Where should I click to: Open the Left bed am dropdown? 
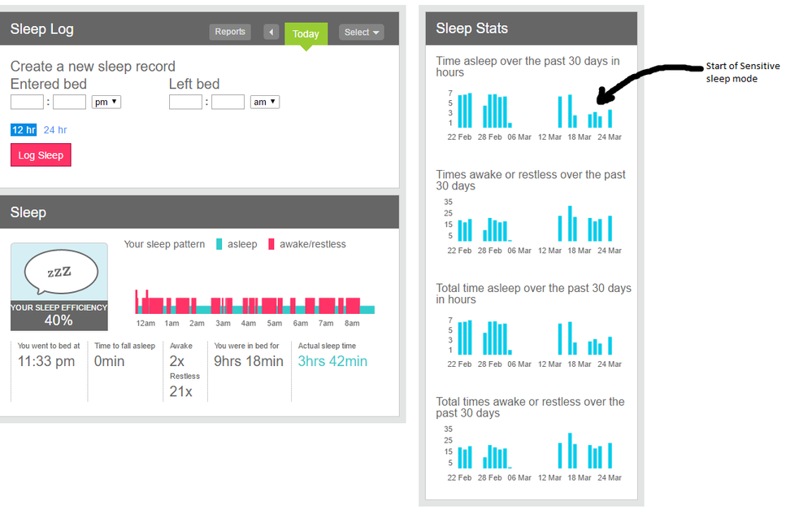click(265, 102)
